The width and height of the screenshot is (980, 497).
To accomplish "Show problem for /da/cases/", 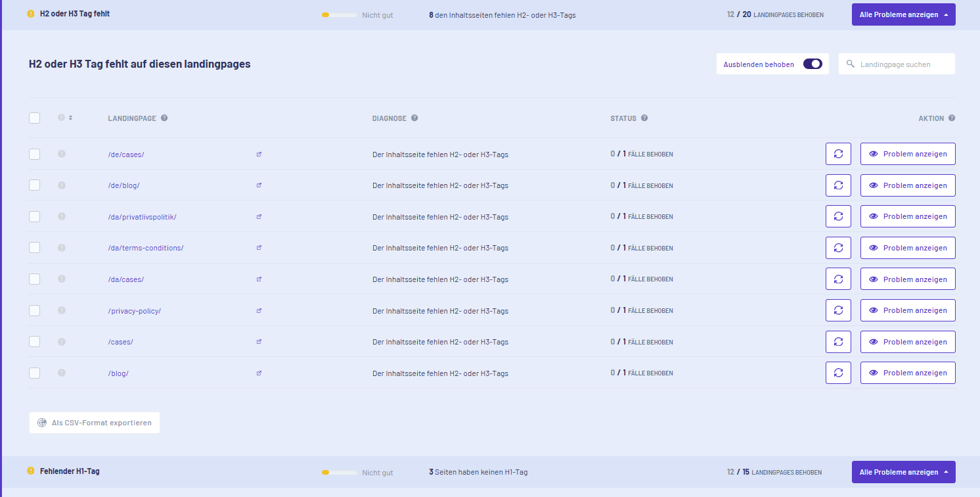I will [x=908, y=279].
